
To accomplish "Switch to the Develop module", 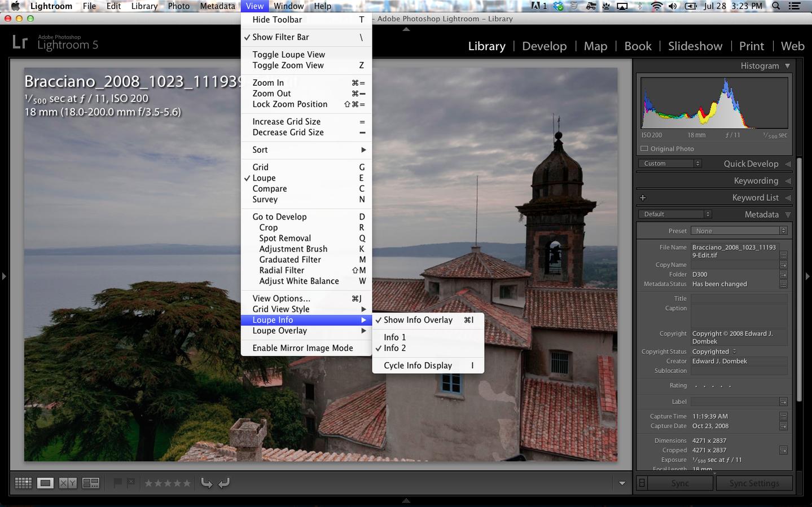I will point(544,46).
